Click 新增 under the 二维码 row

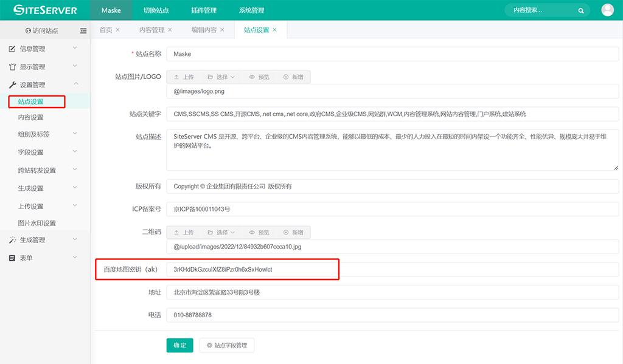click(293, 232)
